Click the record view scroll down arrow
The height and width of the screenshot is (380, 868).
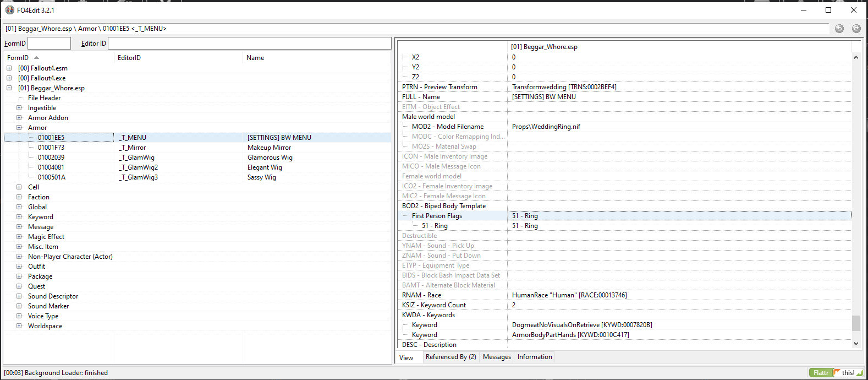point(856,343)
